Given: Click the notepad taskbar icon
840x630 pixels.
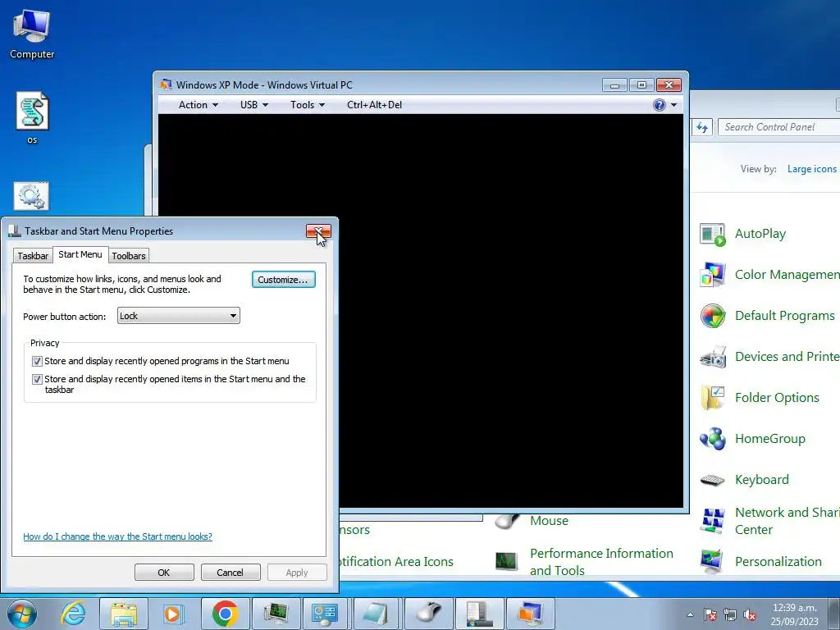Looking at the screenshot, I should 376,614.
